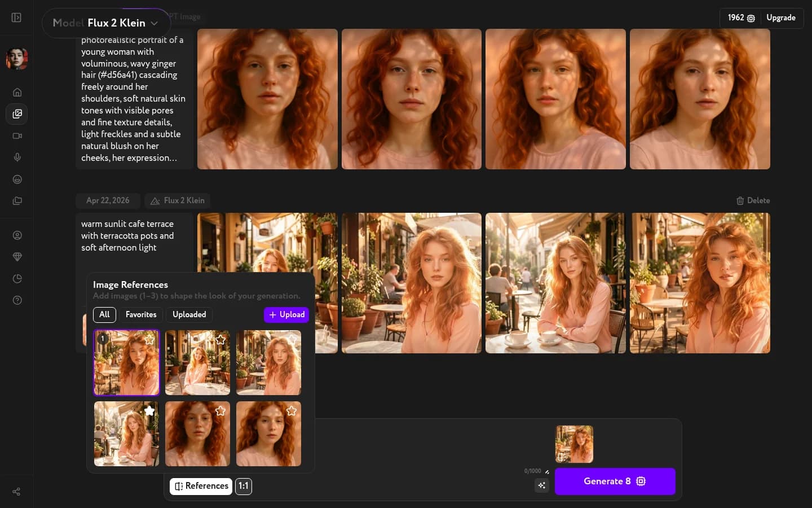
Task: Open the share options at bottom left
Action: 16,492
